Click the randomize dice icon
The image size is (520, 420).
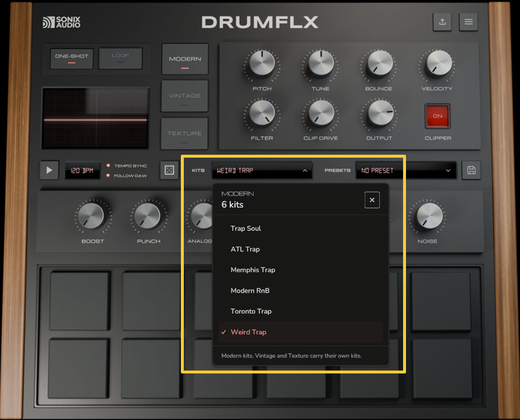click(x=169, y=170)
